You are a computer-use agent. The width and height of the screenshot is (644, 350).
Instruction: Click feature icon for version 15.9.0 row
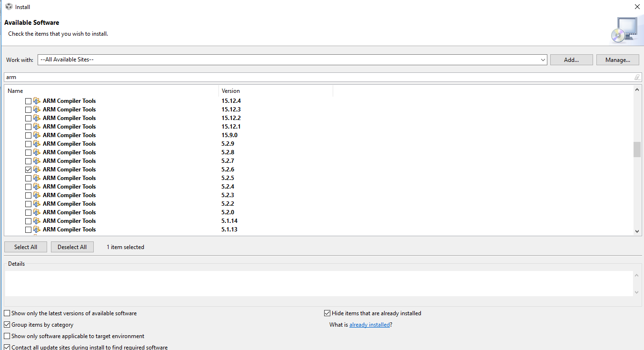[x=37, y=135]
